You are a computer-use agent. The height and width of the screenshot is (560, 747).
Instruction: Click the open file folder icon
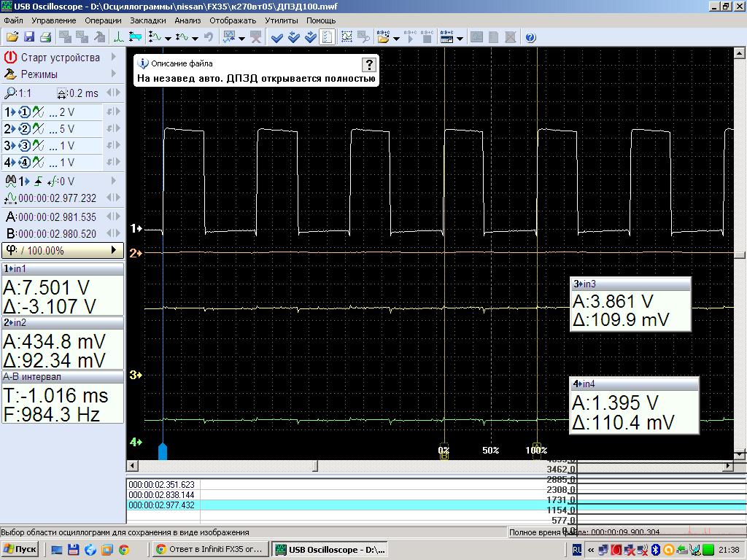click(12, 37)
